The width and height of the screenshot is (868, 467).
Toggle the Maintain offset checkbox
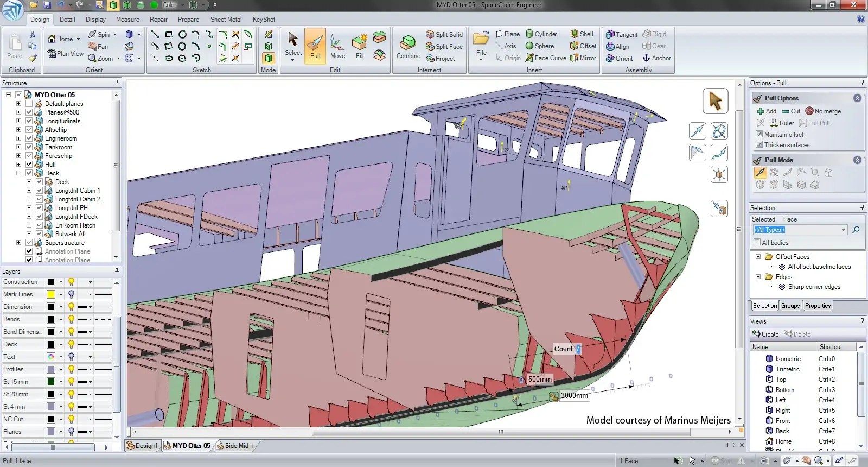pyautogui.click(x=759, y=134)
